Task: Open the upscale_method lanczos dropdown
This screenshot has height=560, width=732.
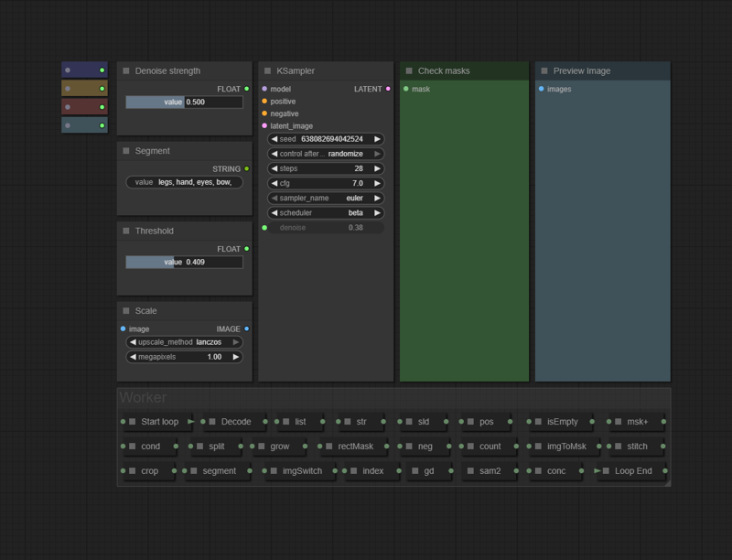Action: (185, 342)
